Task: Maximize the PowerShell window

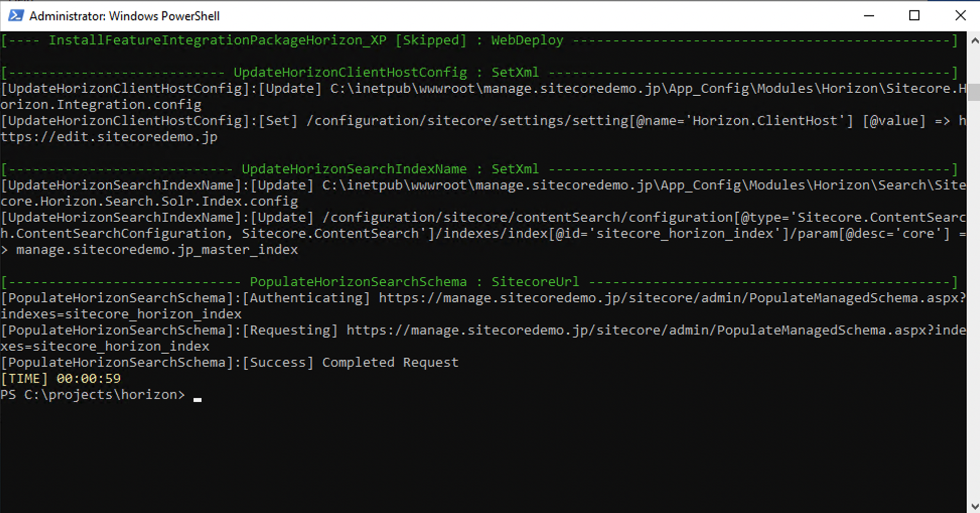Action: [915, 16]
